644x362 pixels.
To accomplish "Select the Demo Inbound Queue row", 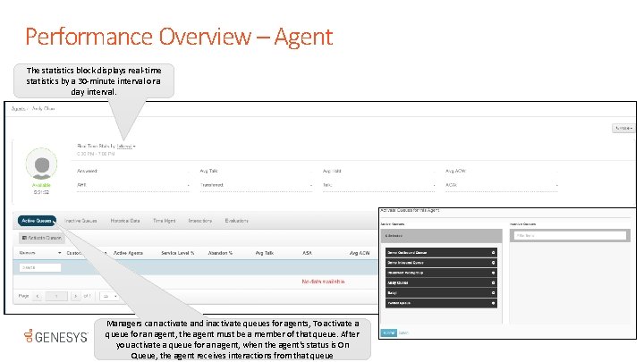I will [x=441, y=263].
